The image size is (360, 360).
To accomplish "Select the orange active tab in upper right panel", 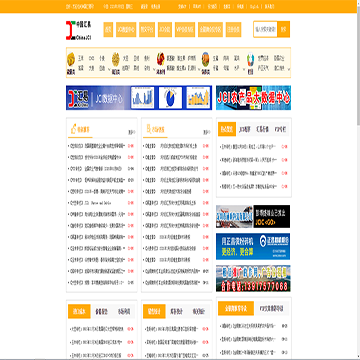I will click(227, 129).
